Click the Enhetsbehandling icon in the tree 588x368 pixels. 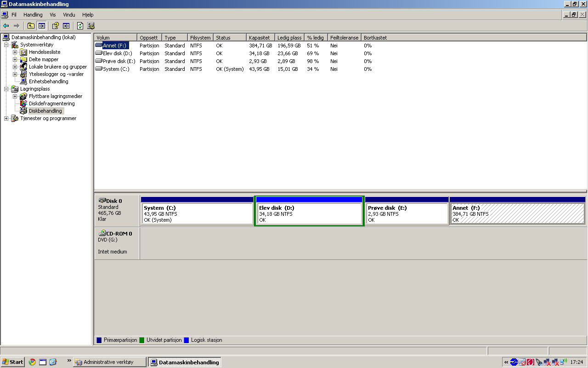pos(24,81)
